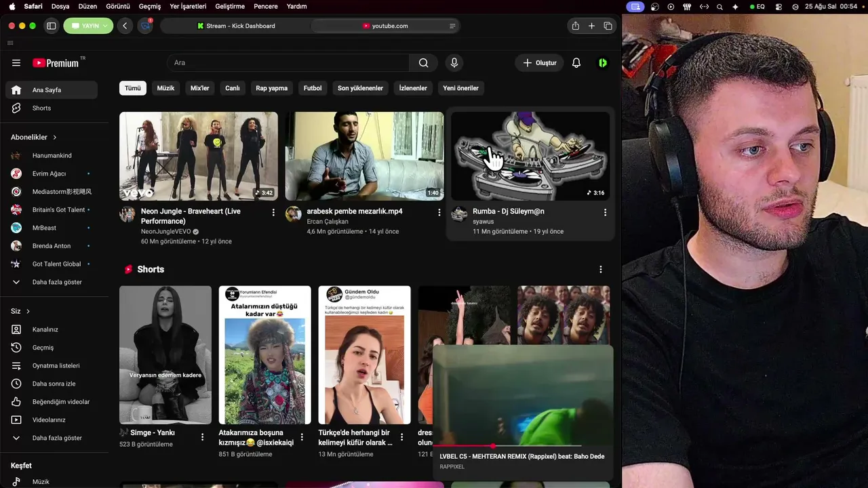
Task: Click the LVBEL C5 - MEHTERAN REMIX miniplayer title
Action: click(521, 456)
